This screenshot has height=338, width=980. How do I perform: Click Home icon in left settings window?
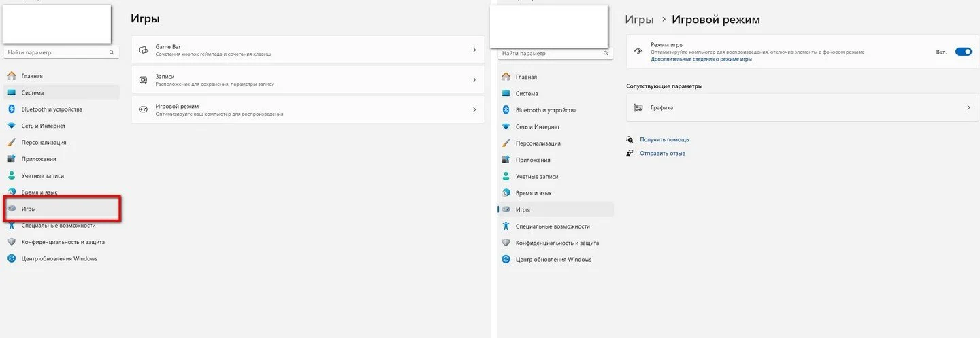coord(12,76)
